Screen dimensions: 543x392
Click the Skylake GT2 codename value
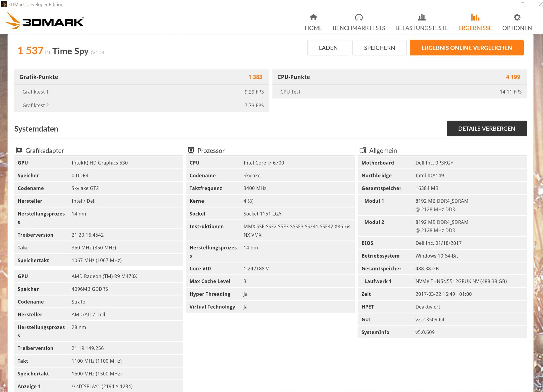[85, 188]
